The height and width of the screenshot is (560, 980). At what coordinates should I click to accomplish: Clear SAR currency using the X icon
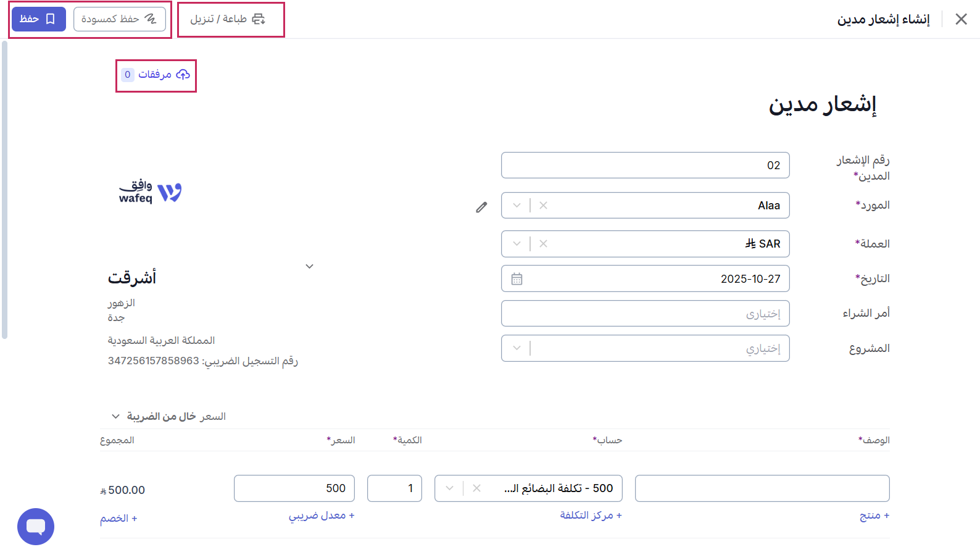tap(543, 243)
